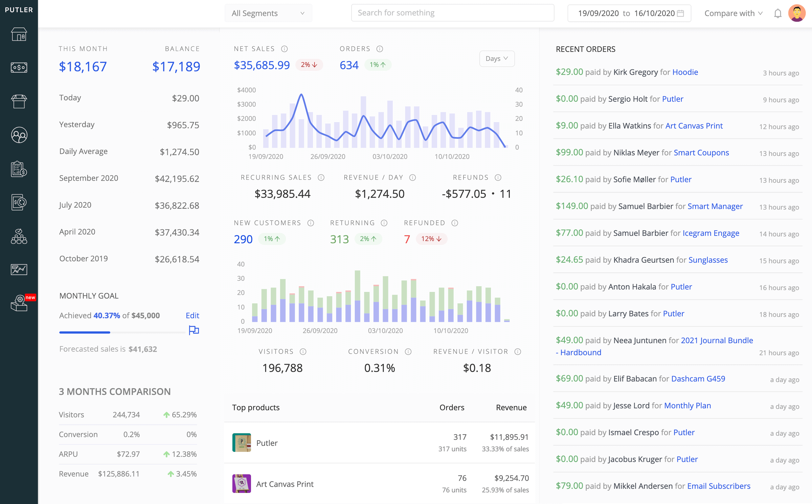The image size is (812, 504).
Task: Expand the Days chart view selector
Action: click(x=496, y=58)
